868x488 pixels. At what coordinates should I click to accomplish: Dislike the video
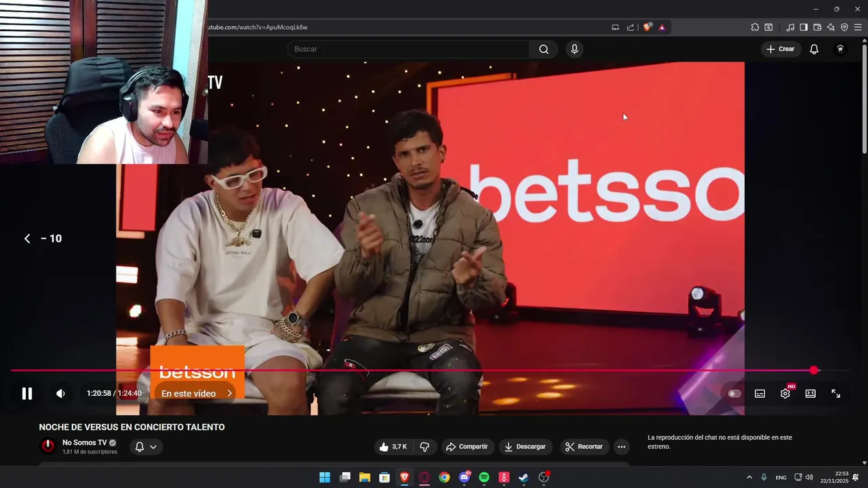coord(425,447)
